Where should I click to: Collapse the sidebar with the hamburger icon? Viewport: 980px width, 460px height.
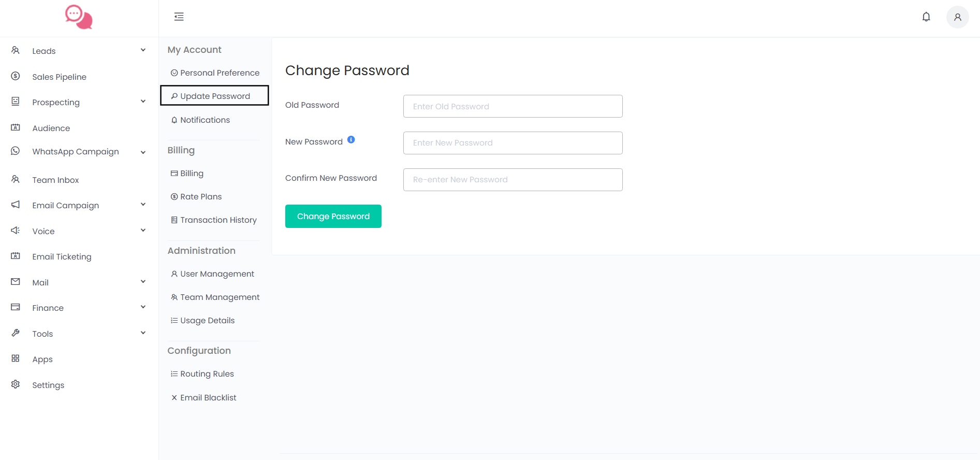(179, 16)
